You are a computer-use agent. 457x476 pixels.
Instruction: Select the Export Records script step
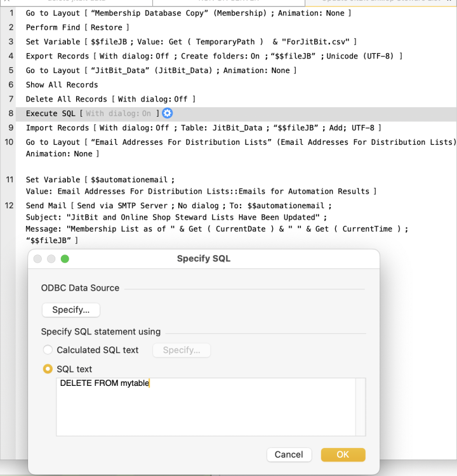[213, 56]
